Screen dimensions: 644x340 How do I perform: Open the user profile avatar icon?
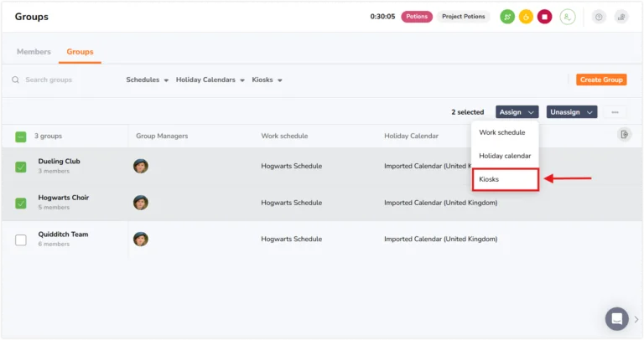[568, 17]
